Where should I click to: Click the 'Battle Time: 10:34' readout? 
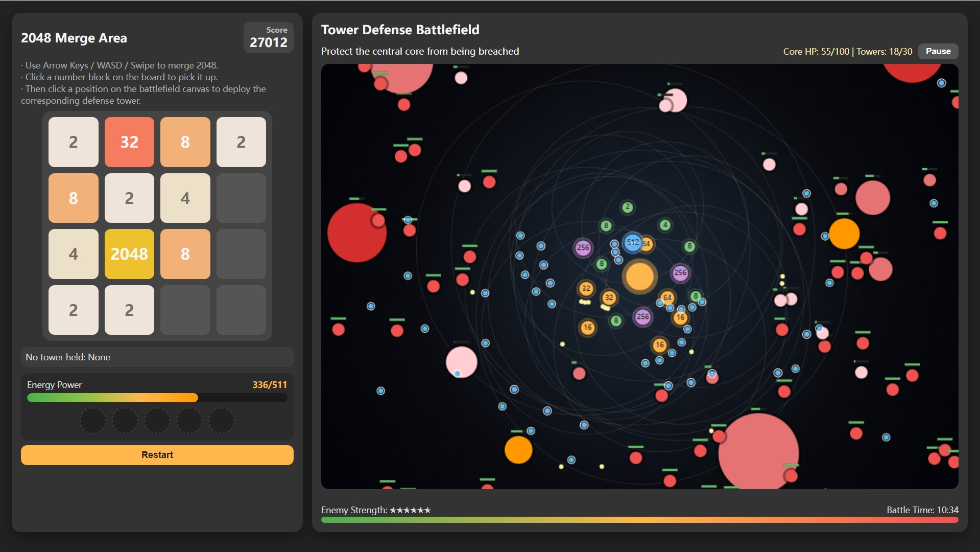922,510
